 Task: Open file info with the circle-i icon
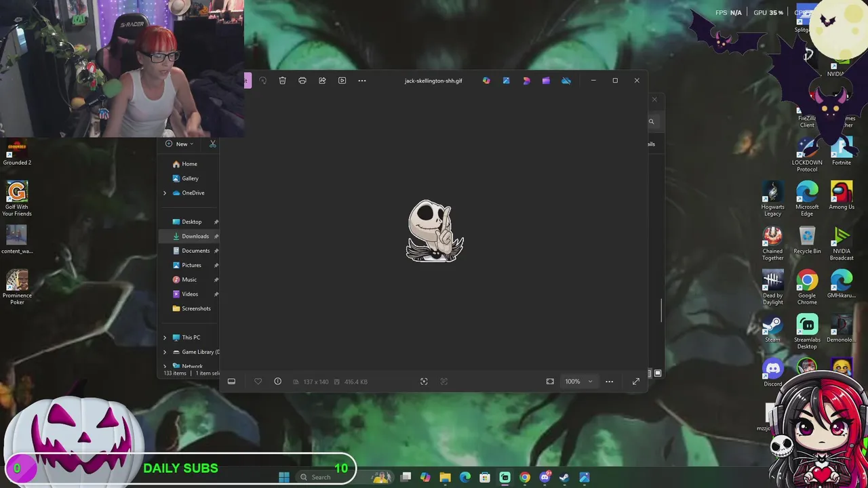277,382
